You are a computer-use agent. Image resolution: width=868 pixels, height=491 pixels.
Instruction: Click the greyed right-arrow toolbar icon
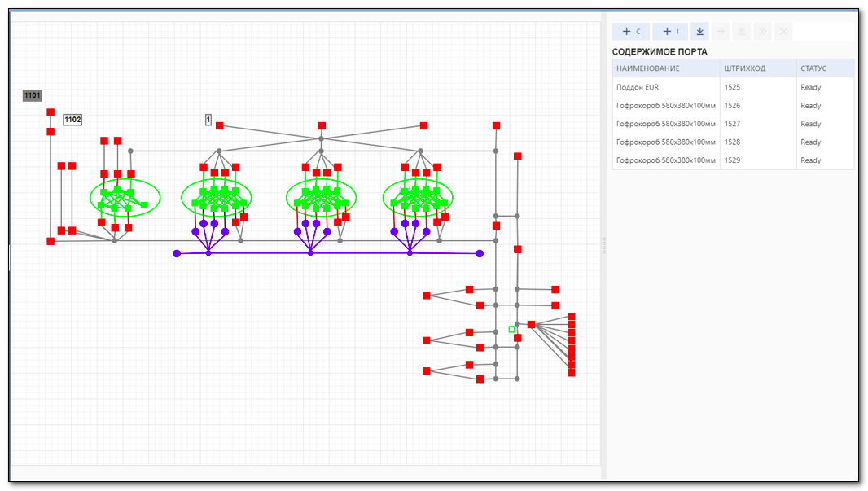point(721,32)
